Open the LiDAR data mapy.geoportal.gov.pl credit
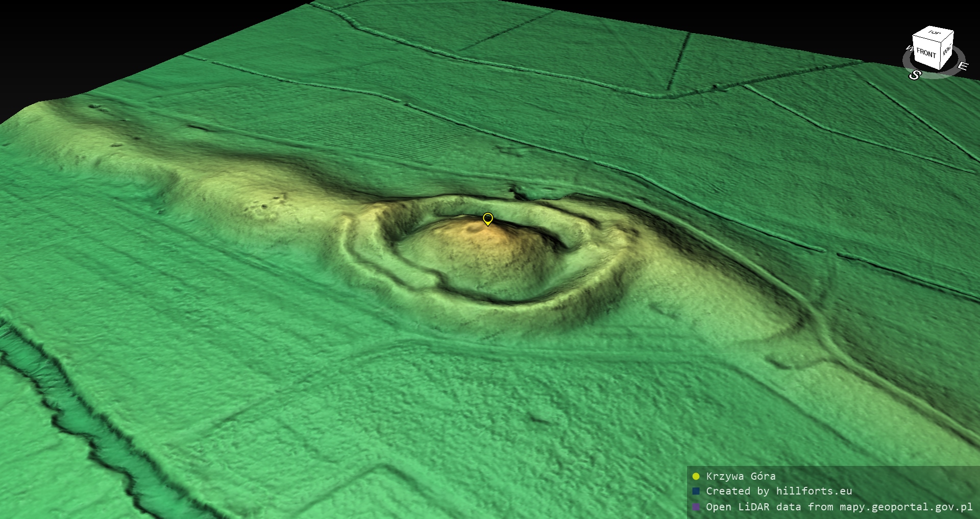980x519 pixels. point(839,507)
